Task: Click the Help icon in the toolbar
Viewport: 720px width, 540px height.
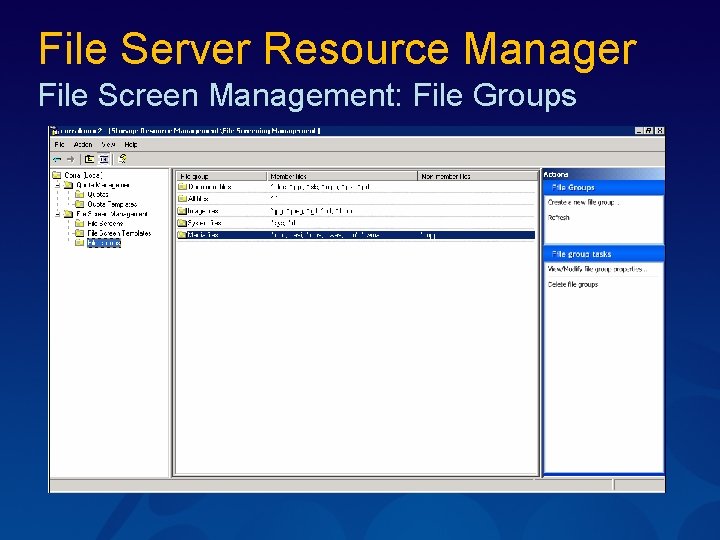Action: (x=122, y=159)
